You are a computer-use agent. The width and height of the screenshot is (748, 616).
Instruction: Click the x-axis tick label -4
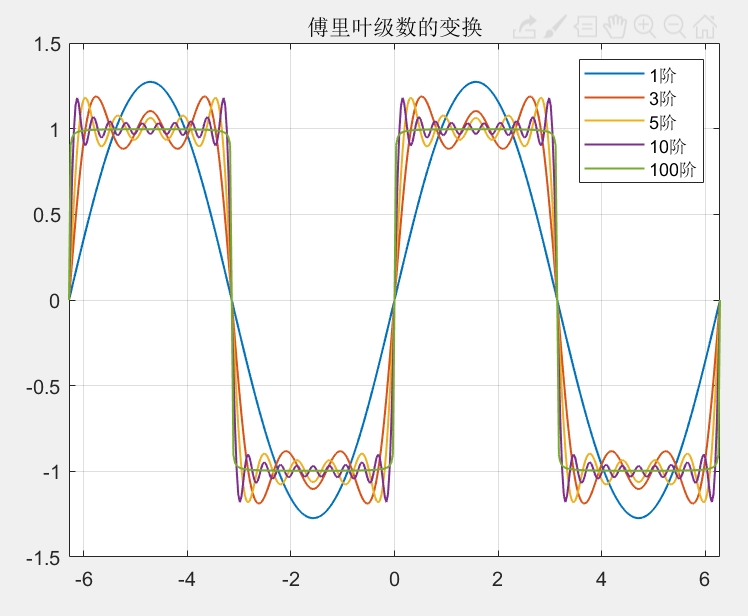coord(187,579)
